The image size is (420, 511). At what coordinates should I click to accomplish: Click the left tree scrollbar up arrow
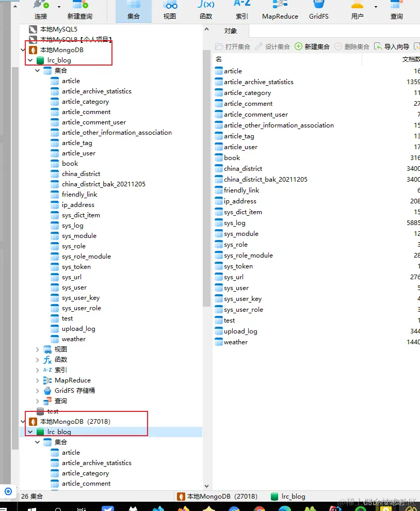(206, 29)
